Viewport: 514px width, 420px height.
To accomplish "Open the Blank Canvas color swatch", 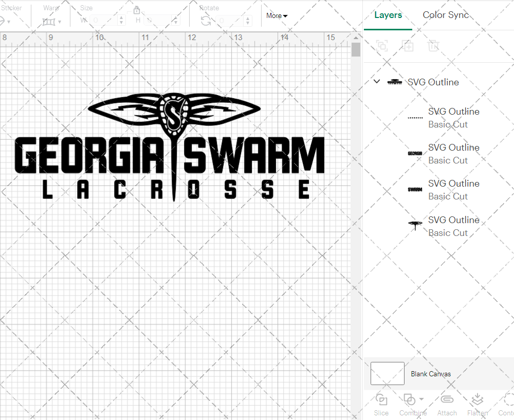I will coord(387,374).
